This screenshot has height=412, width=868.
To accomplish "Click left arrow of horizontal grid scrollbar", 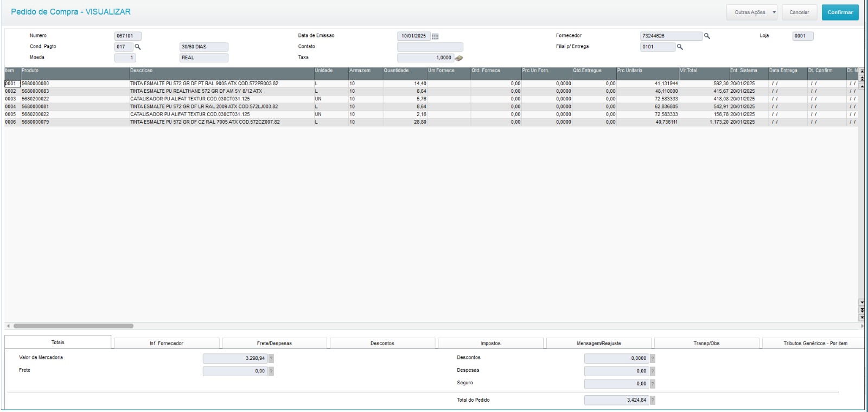I will (8, 326).
